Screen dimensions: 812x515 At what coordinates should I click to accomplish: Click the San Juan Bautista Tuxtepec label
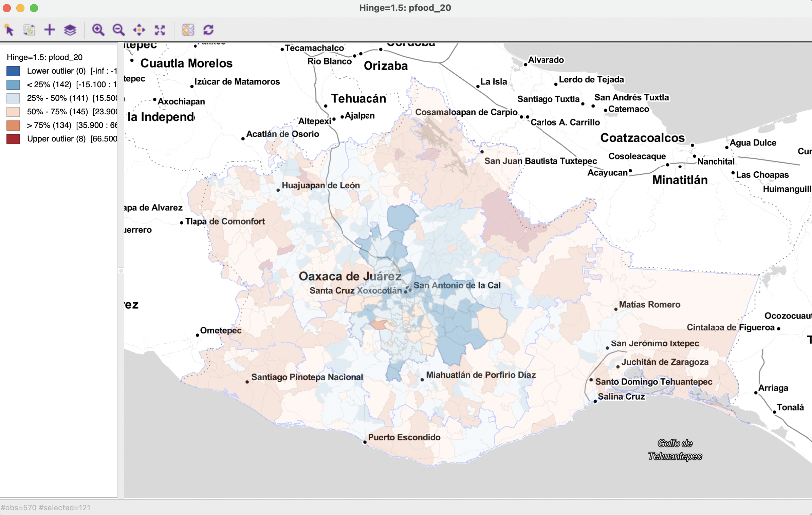coord(540,161)
